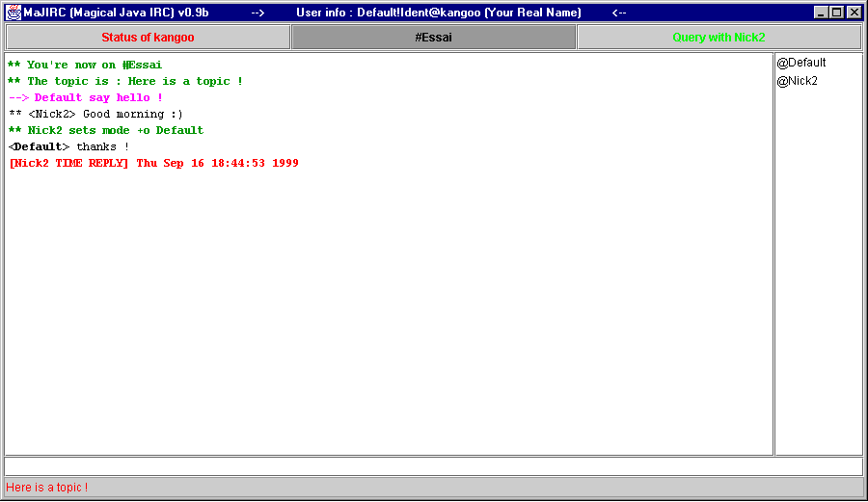Click the User info text in title bar
The width and height of the screenshot is (868, 502).
click(x=439, y=13)
